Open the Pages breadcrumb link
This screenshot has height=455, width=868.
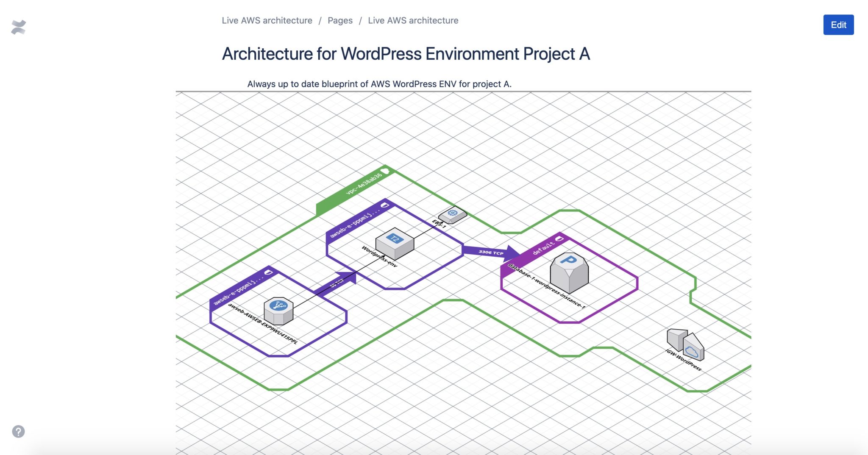pyautogui.click(x=340, y=20)
